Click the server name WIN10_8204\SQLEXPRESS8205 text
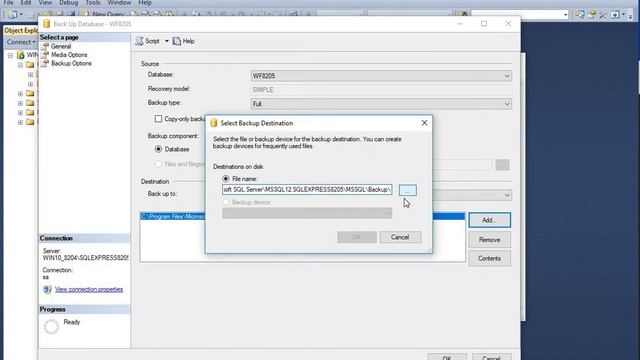Image resolution: width=640 pixels, height=360 pixels. 85,258
